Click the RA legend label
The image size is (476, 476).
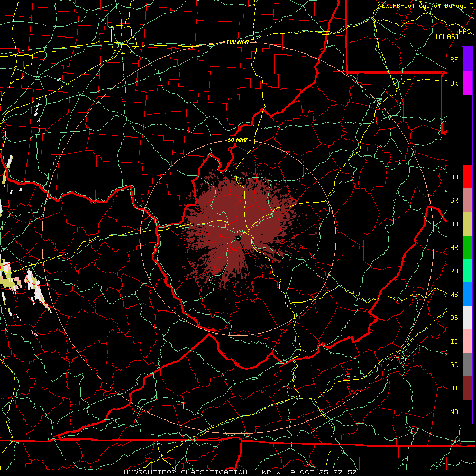(454, 271)
